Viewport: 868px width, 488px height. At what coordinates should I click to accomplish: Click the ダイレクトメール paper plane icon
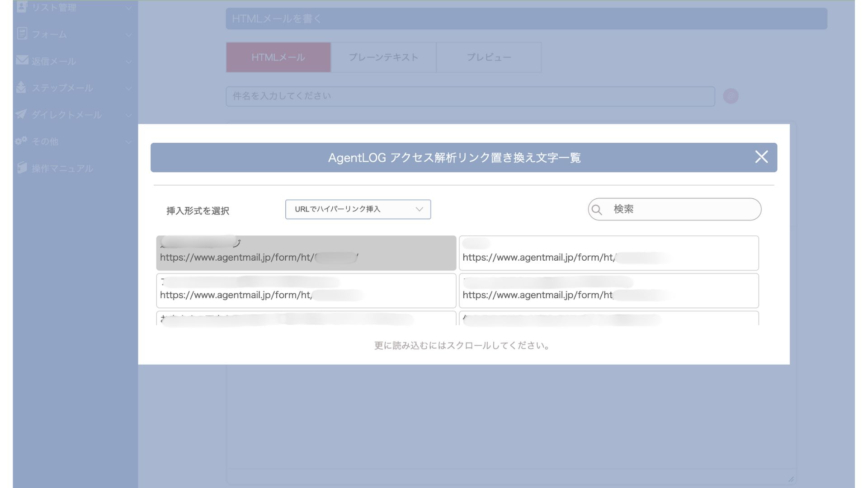[21, 114]
